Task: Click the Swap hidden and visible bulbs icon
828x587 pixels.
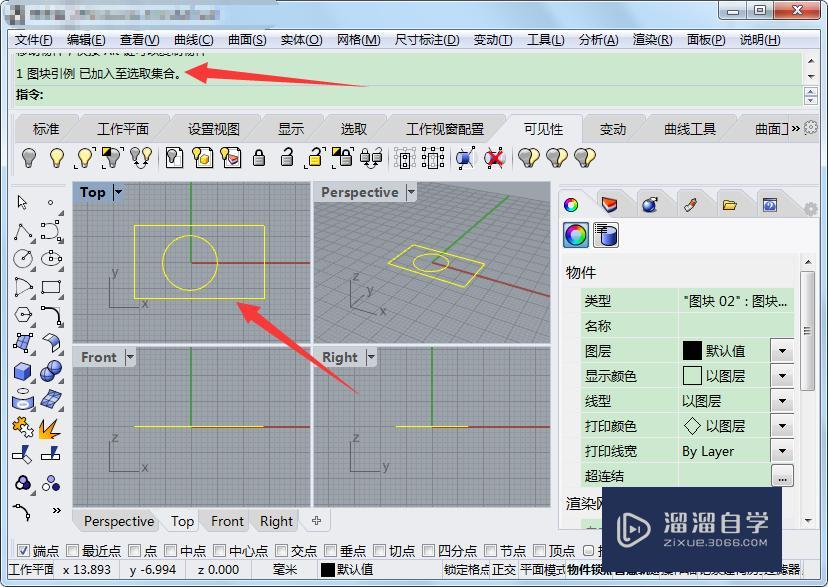Action: [141, 158]
